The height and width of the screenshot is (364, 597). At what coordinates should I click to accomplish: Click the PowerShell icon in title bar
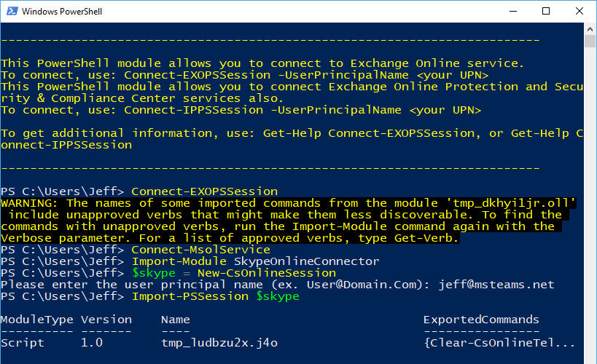(12, 11)
